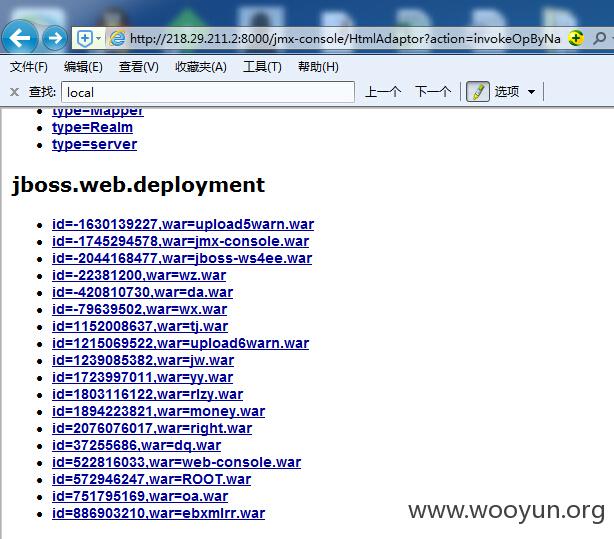The image size is (614, 539).
Task: Open the dq.war deployment link
Action: (137, 445)
